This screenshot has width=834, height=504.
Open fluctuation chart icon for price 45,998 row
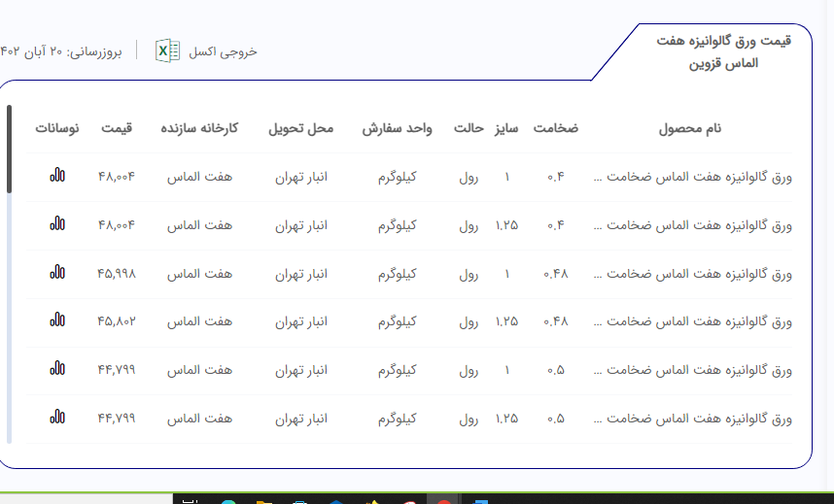[x=57, y=273]
